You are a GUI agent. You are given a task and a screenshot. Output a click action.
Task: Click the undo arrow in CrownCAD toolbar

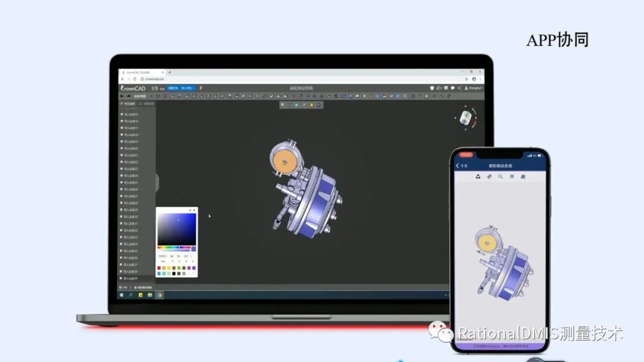click(122, 96)
